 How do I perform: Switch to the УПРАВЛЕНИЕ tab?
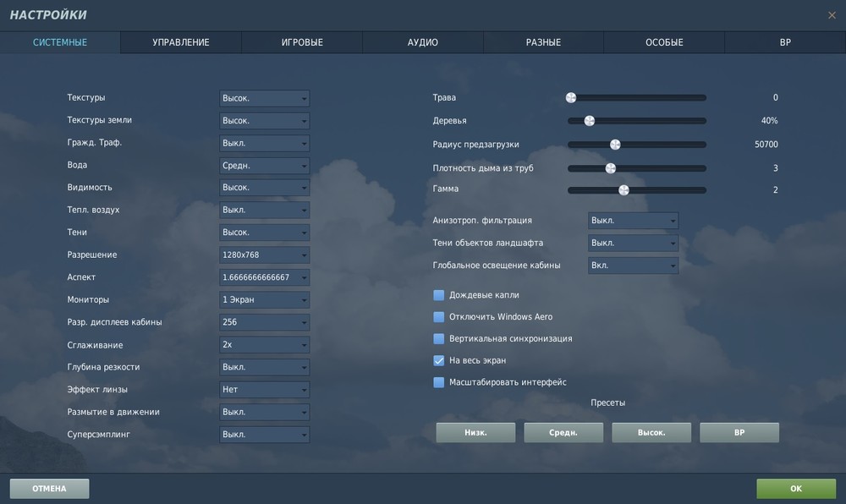point(181,42)
